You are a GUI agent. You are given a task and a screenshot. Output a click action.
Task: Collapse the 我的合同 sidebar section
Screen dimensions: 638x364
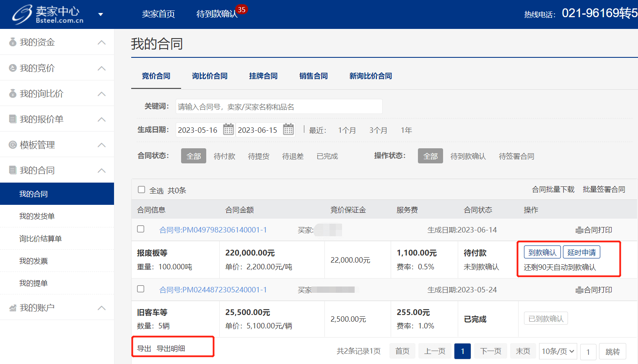(101, 170)
